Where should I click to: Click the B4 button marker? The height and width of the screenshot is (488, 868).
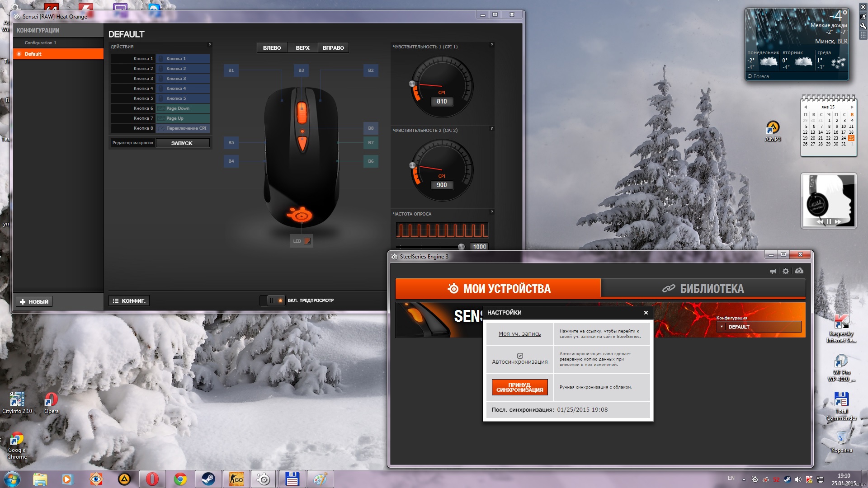pos(231,161)
